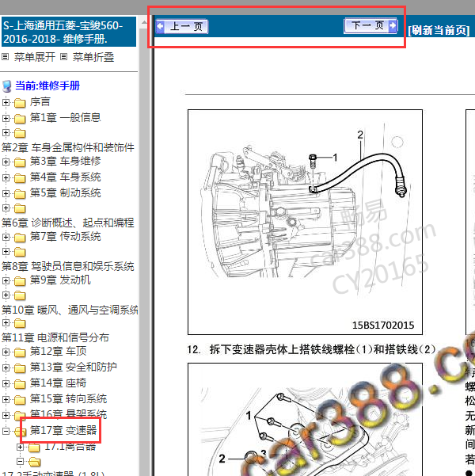The width and height of the screenshot is (475, 476).
Task: Open chapter 第14章 座椅
Action: (x=58, y=383)
